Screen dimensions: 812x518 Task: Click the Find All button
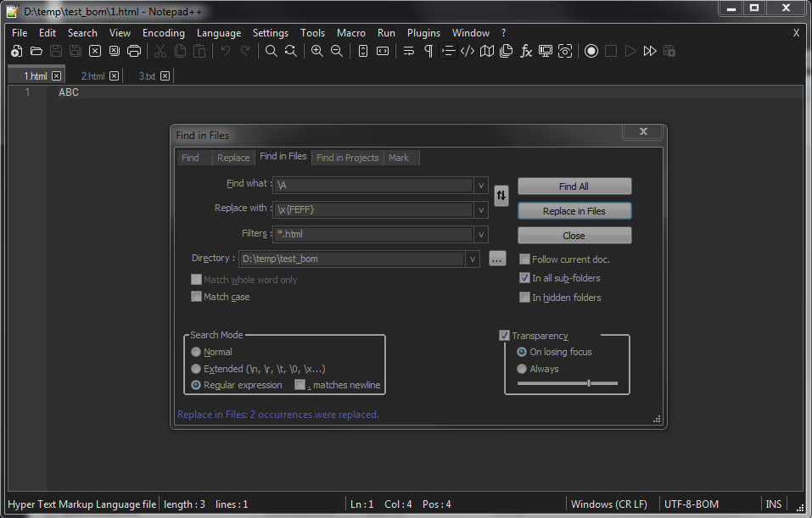pos(574,187)
